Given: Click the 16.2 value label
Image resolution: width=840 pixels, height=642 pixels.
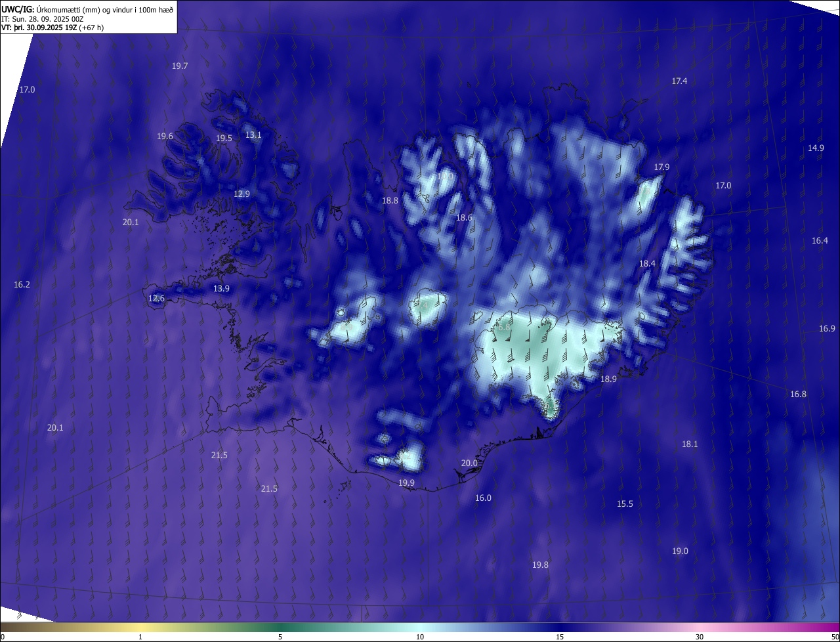Looking at the screenshot, I should click(x=22, y=285).
